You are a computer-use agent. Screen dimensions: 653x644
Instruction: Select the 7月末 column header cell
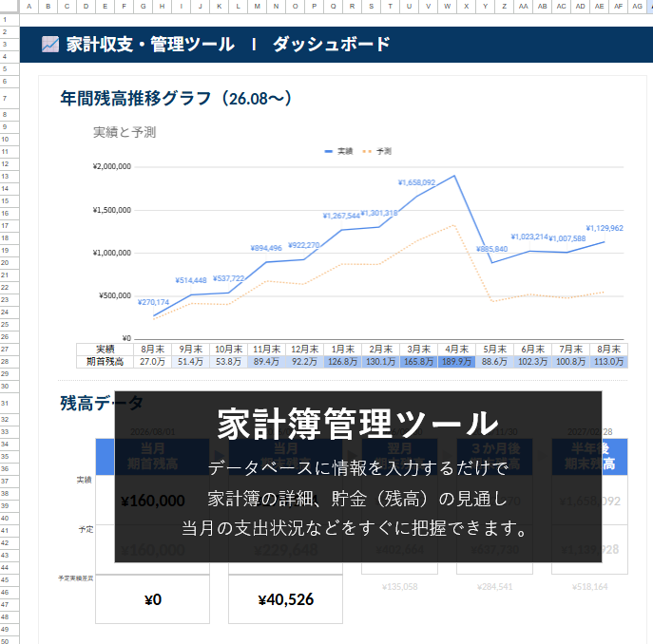click(571, 350)
